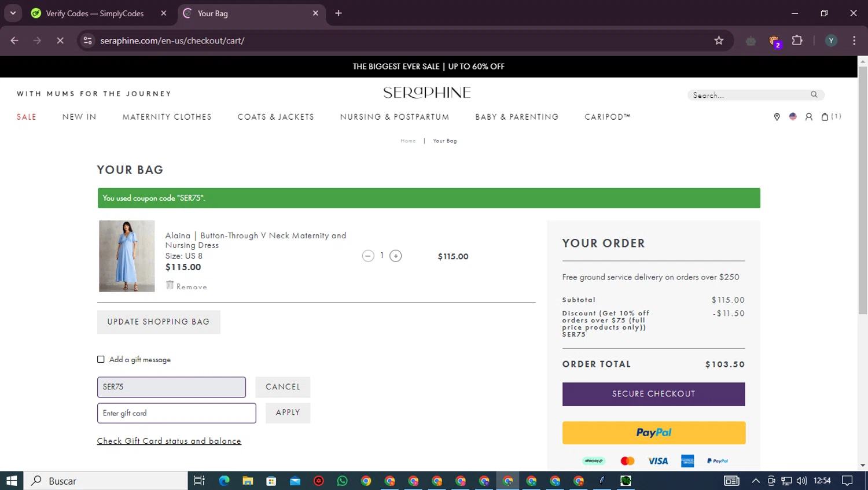Image resolution: width=868 pixels, height=490 pixels.
Task: Click the scrollbar down arrow
Action: (863, 465)
